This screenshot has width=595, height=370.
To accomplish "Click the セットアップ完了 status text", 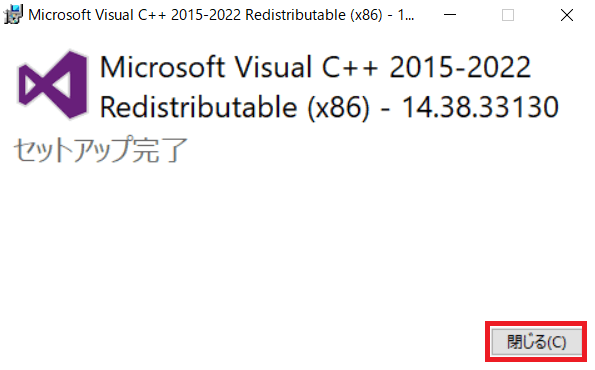I will 101,150.
